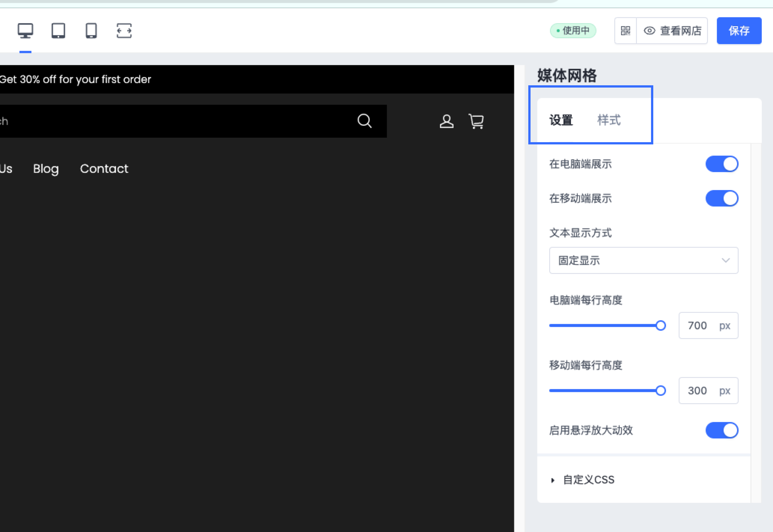Click the 文本显示方式 label
The width and height of the screenshot is (773, 532).
580,233
